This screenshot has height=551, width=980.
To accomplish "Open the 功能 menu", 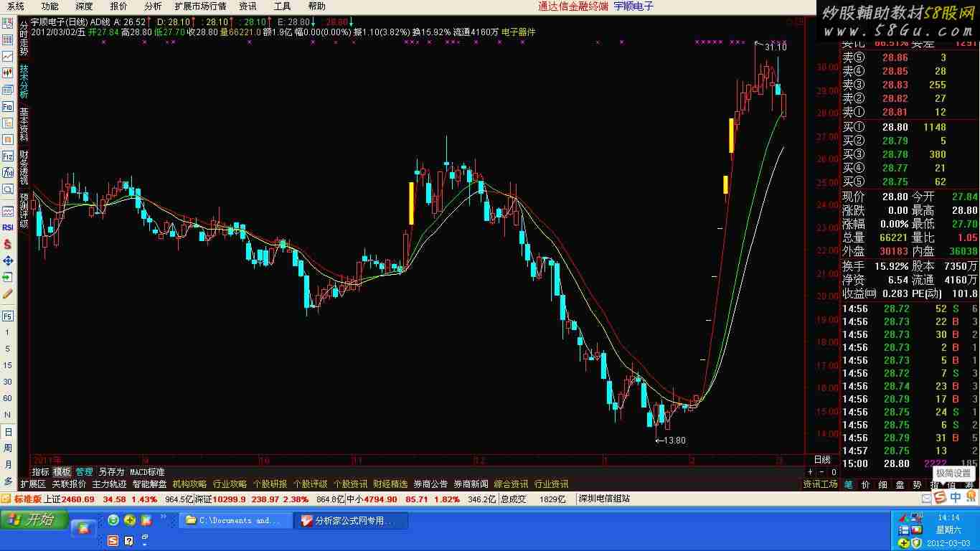I will point(50,6).
